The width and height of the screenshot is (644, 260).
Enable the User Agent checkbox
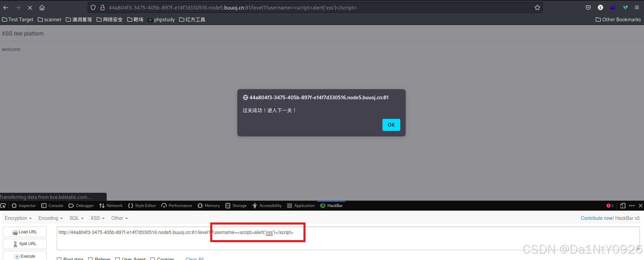tap(117, 259)
